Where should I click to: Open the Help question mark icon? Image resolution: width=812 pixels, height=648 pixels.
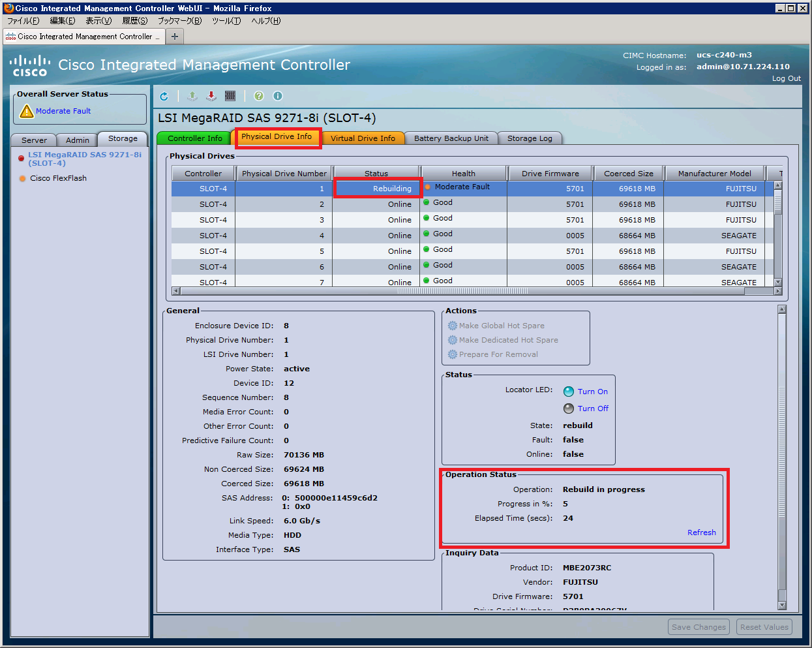[x=259, y=96]
